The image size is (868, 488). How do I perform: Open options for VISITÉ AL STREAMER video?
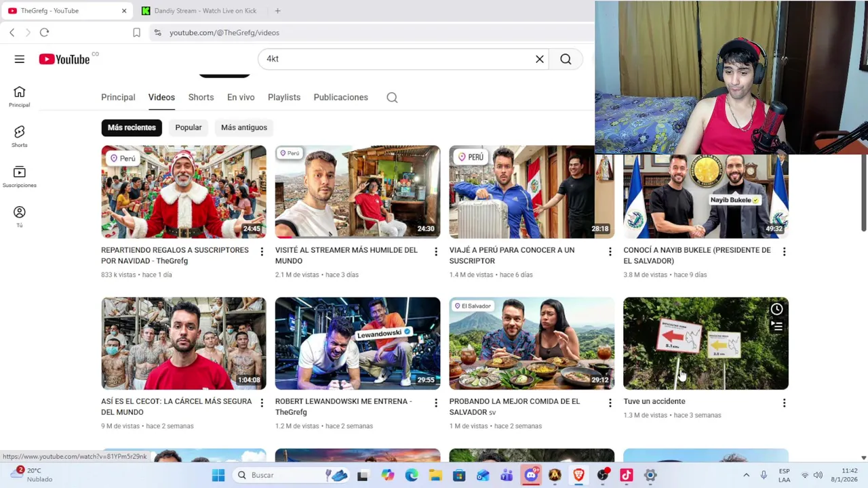[436, 251]
